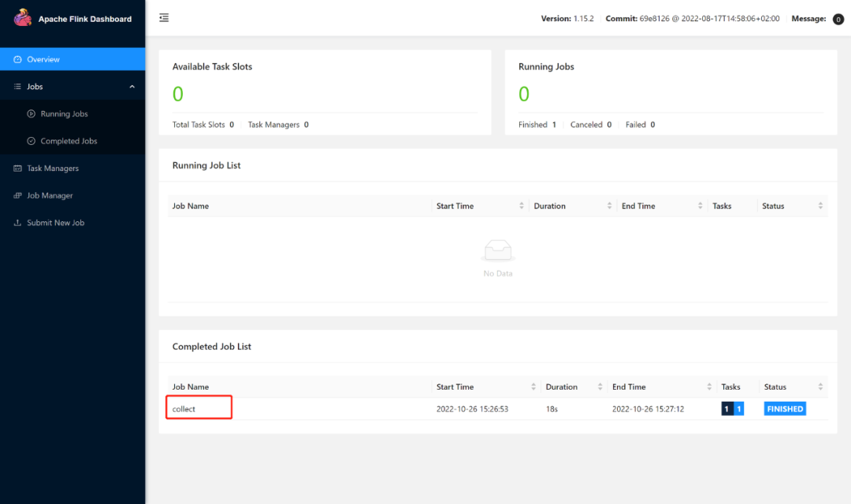Screen dimensions: 851x504
Task: Sort Completed Job List by Start Time
Action: 533,387
